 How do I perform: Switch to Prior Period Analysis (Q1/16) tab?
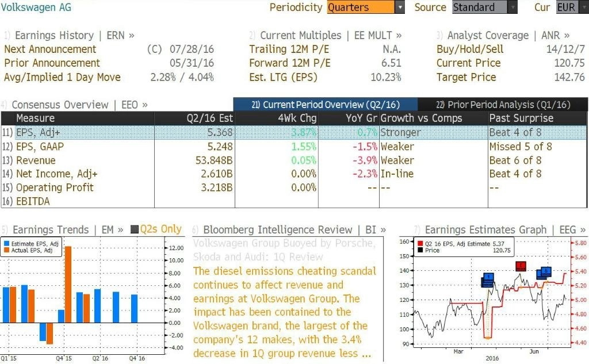click(x=503, y=105)
